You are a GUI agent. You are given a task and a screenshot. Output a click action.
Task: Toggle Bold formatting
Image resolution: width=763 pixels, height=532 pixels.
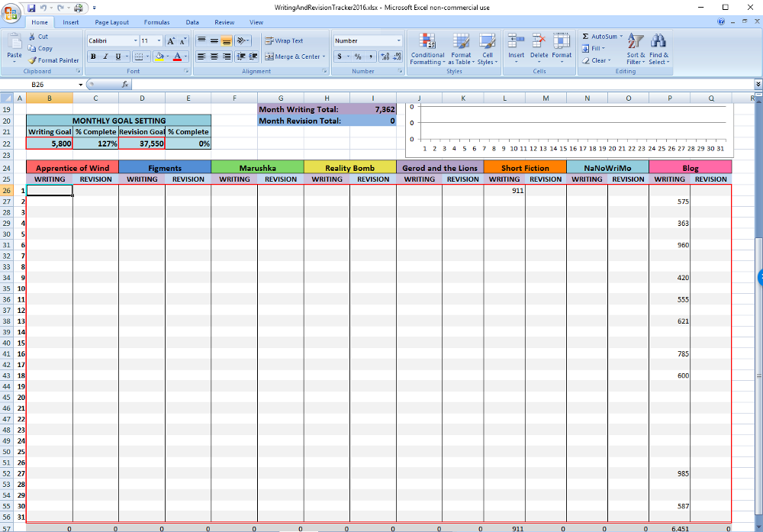click(x=93, y=56)
